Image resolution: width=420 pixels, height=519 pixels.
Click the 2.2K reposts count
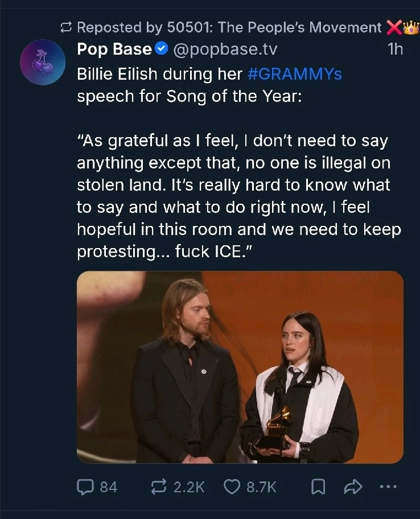pos(188,487)
